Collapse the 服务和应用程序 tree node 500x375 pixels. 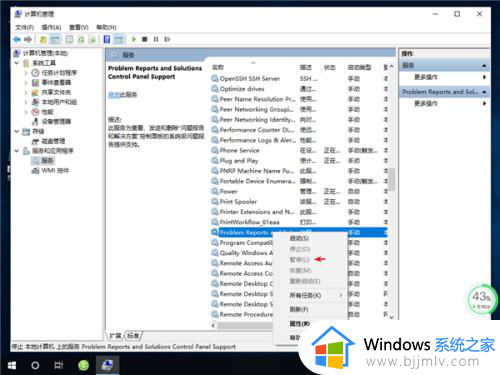[x=17, y=151]
